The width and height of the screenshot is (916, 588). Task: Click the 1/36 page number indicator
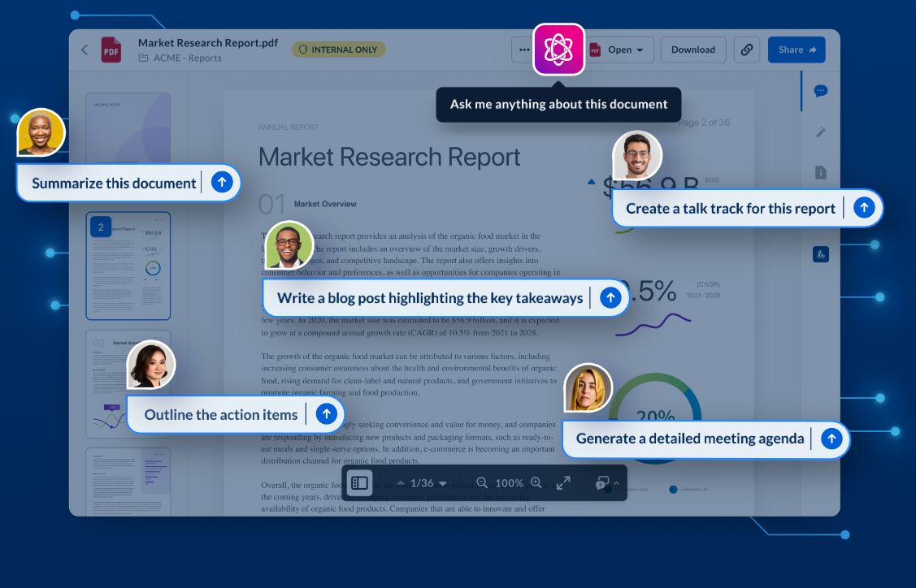click(x=422, y=483)
